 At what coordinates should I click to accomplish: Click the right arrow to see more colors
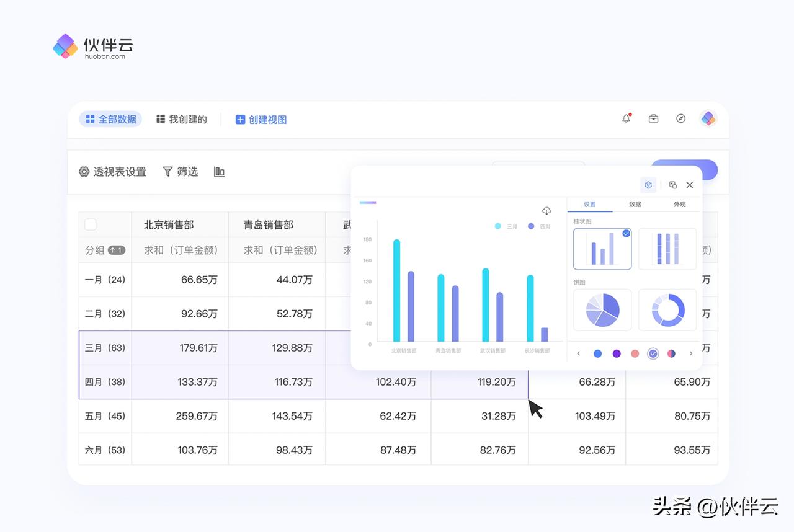click(692, 353)
